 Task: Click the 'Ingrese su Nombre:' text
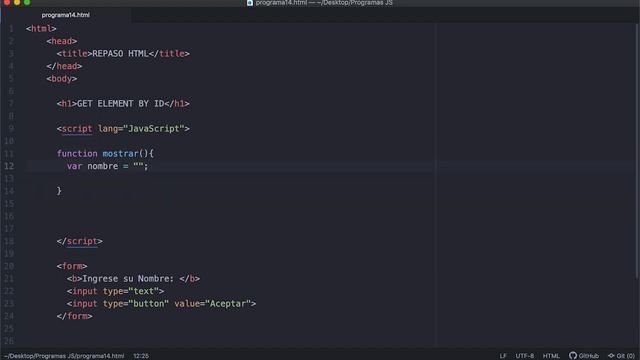(x=128, y=279)
